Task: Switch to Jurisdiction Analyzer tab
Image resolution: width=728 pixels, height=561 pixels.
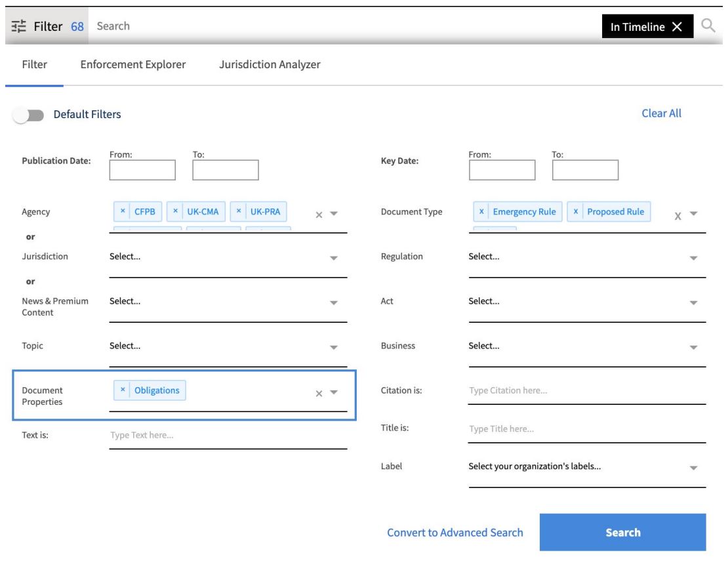Action: 270,64
